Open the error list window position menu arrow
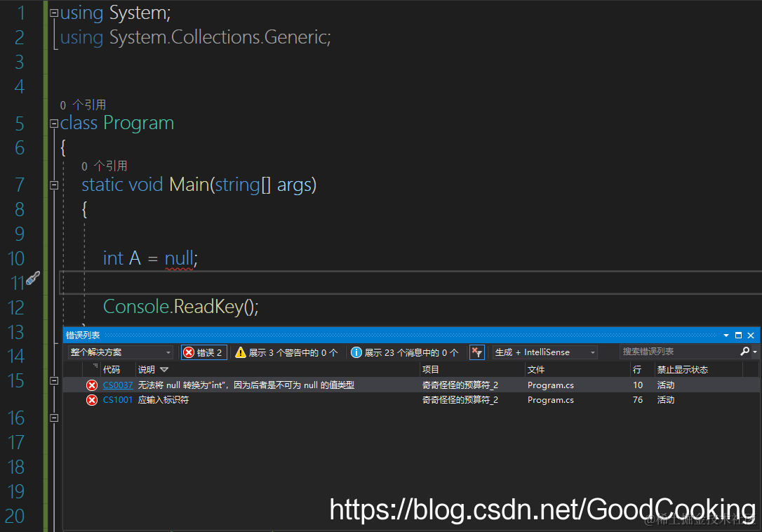 [x=726, y=335]
